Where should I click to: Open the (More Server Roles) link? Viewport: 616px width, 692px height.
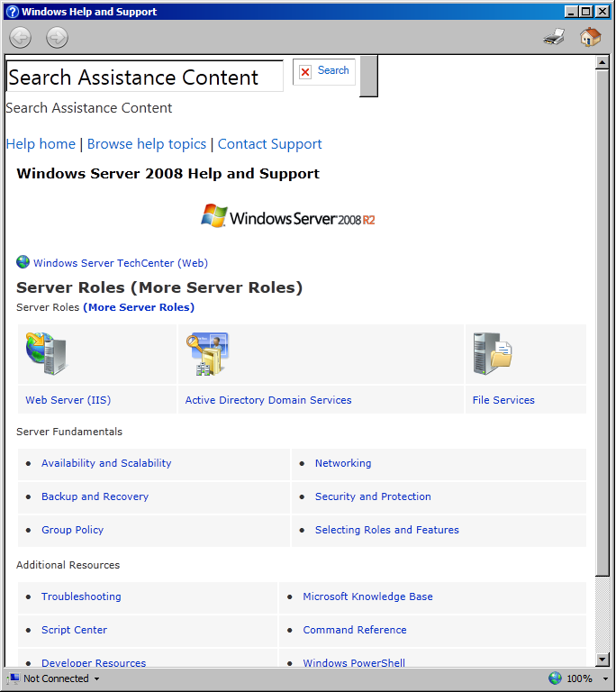(x=139, y=307)
